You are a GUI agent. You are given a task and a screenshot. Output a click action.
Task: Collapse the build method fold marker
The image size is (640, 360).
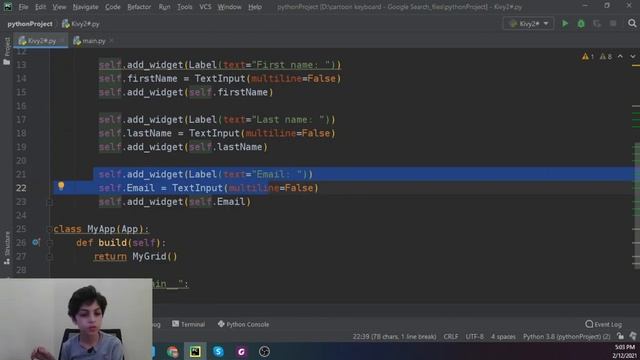click(50, 243)
